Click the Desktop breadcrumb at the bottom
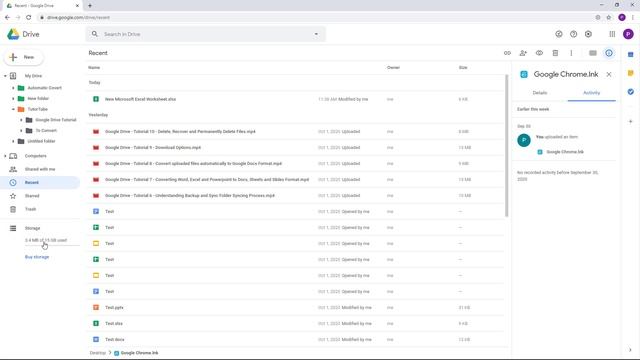 98,353
